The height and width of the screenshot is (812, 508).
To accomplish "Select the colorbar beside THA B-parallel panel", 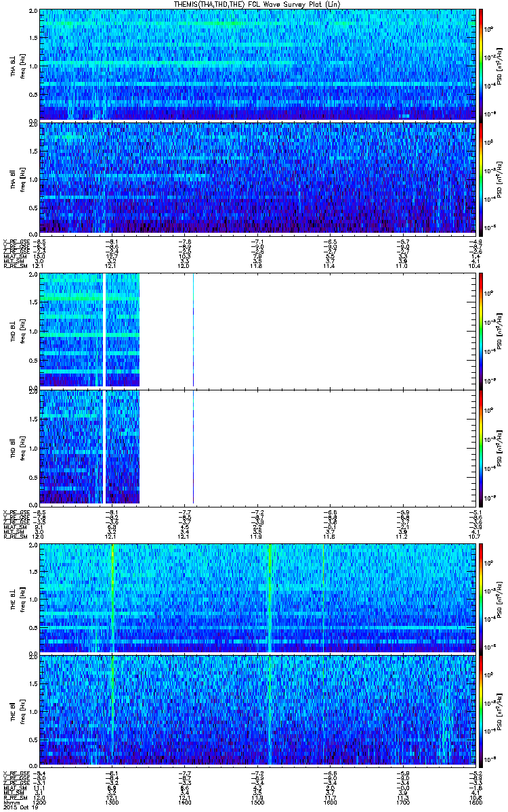I will (481, 178).
